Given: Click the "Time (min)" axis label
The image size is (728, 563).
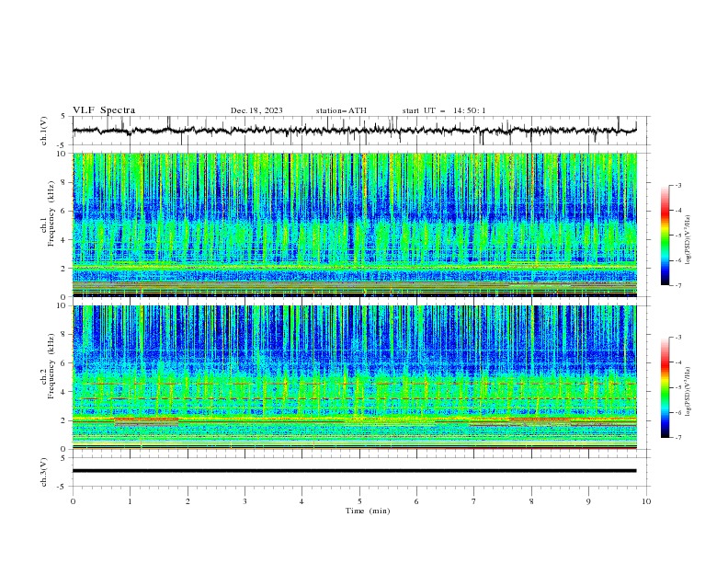Looking at the screenshot, I should (368, 511).
